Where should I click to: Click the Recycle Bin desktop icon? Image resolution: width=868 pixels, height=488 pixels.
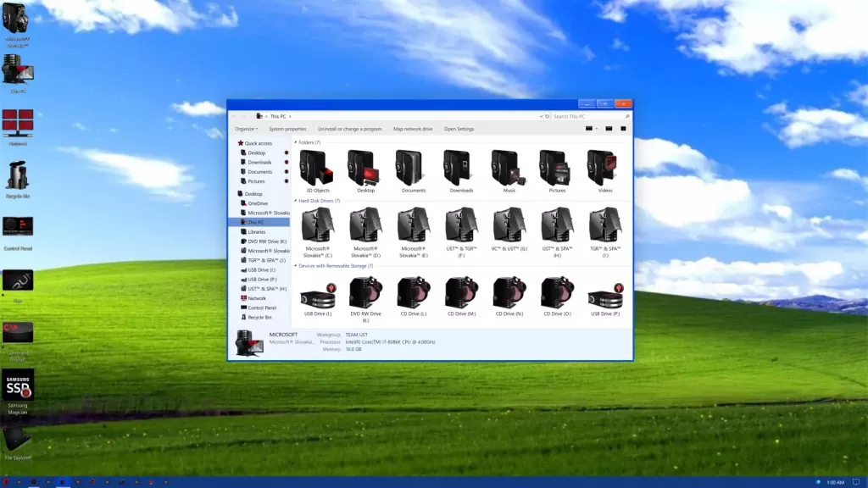pyautogui.click(x=18, y=180)
